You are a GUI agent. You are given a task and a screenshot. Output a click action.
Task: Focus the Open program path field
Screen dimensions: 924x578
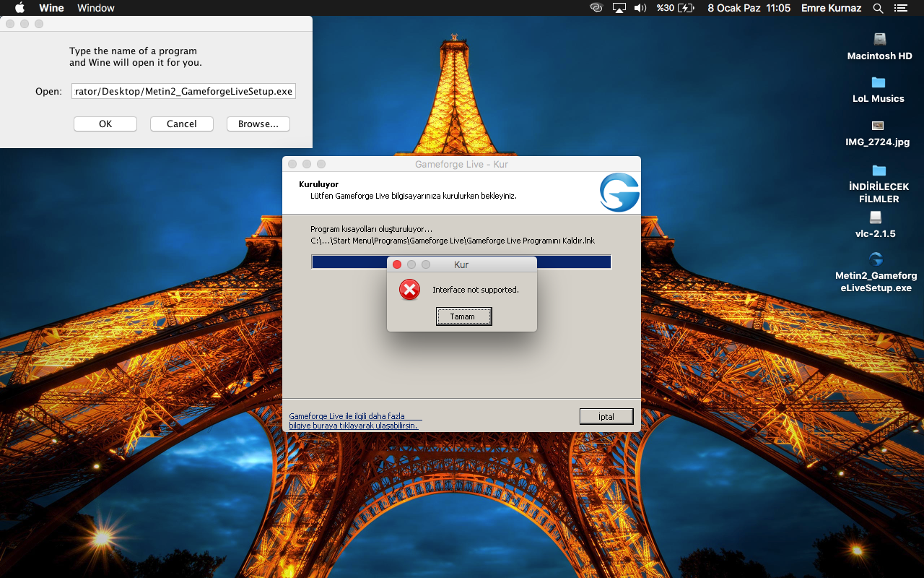tap(184, 91)
